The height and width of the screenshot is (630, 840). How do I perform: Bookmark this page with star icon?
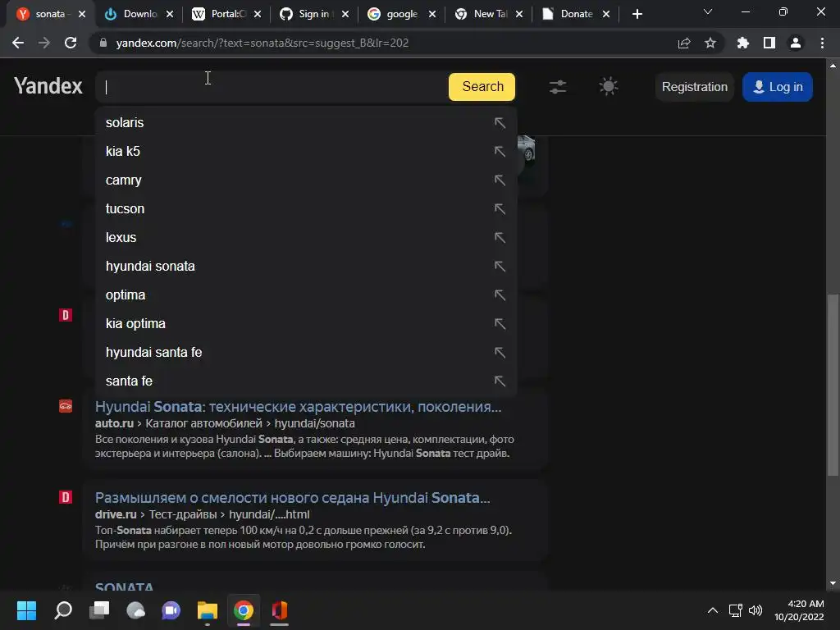(710, 43)
